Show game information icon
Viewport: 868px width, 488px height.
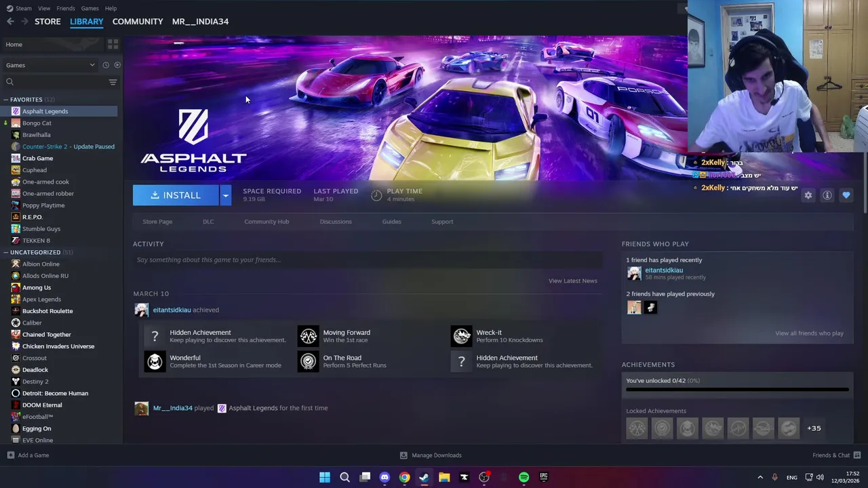pos(827,195)
